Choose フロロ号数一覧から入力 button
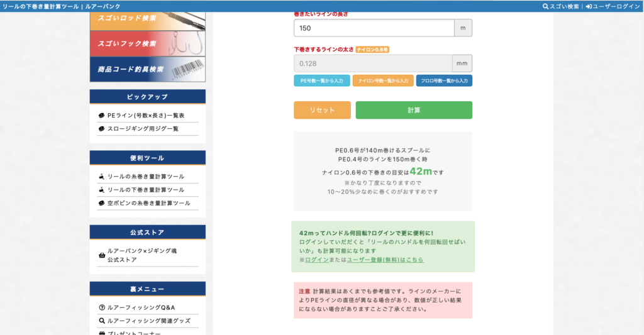The width and height of the screenshot is (644, 335). point(443,80)
